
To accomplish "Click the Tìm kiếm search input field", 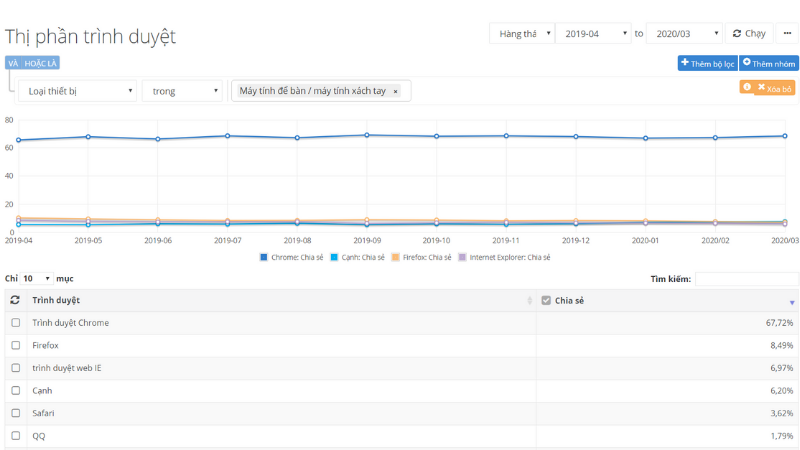I will click(x=746, y=279).
